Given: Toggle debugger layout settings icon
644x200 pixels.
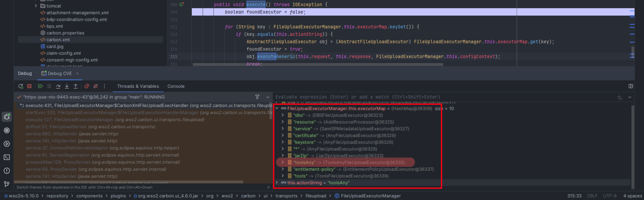Looking at the screenshot, I should pos(631,86).
